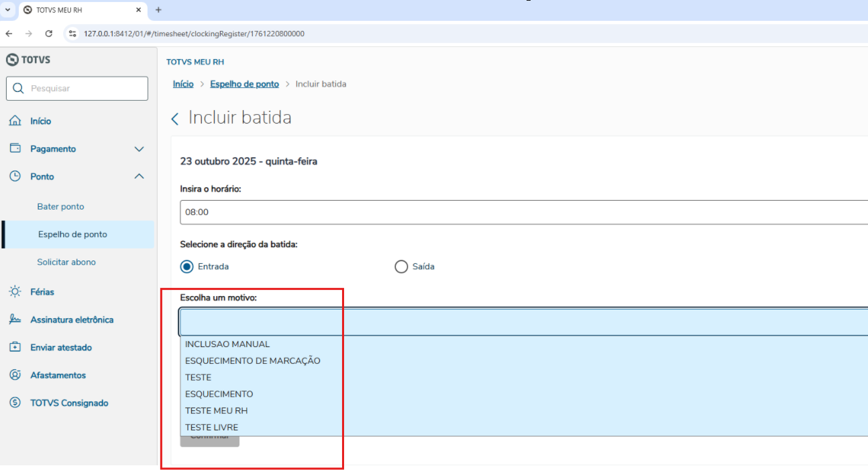Viewport: 868px width, 470px height.
Task: Open a new browser tab with the plus
Action: 158,10
